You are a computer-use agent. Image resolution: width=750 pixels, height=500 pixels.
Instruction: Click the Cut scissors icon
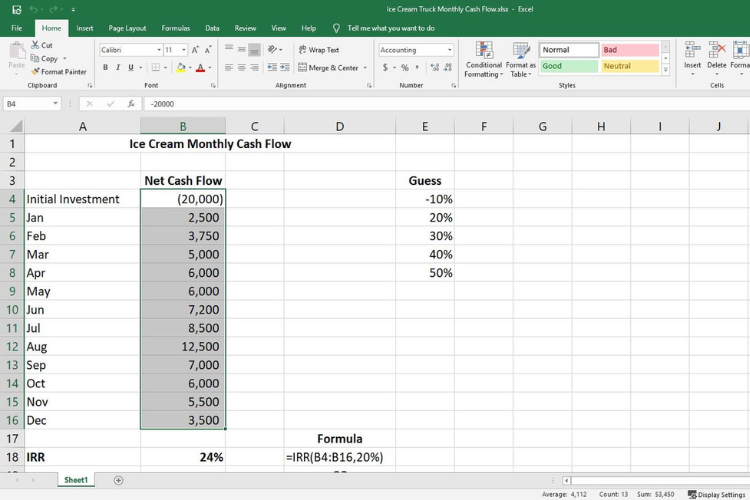pyautogui.click(x=35, y=45)
